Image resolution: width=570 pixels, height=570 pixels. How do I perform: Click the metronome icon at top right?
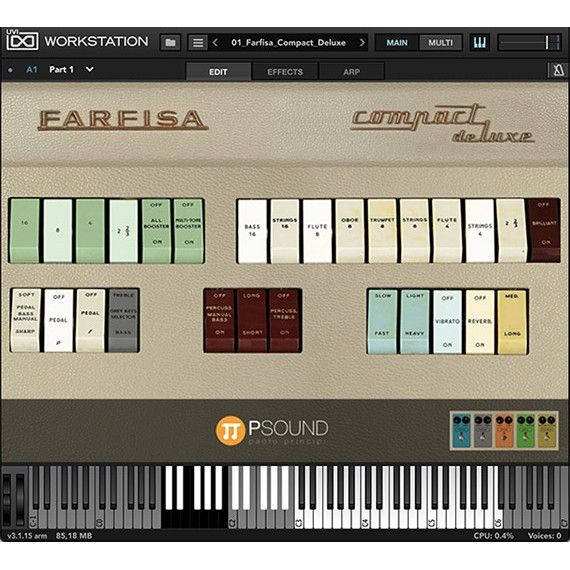coord(558,70)
